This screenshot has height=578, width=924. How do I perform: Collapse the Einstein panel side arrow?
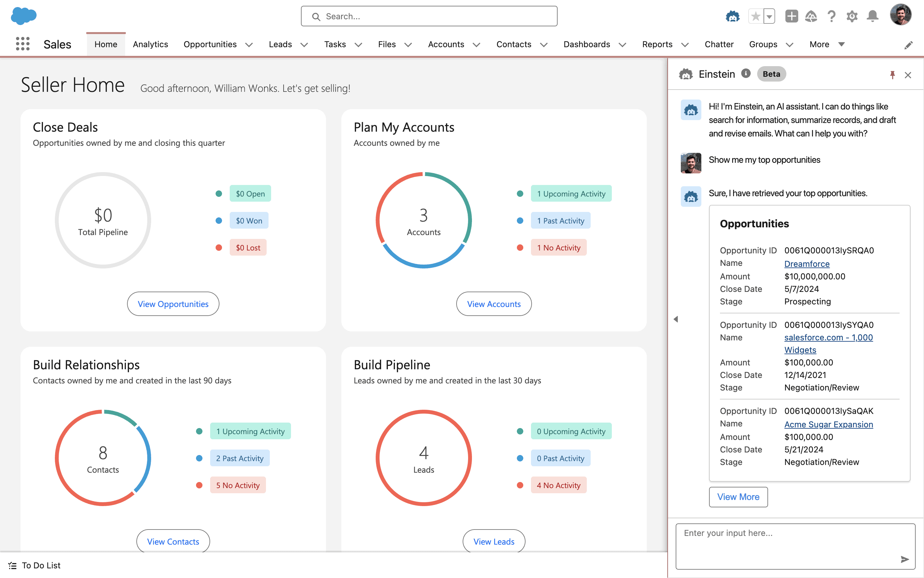(x=676, y=319)
